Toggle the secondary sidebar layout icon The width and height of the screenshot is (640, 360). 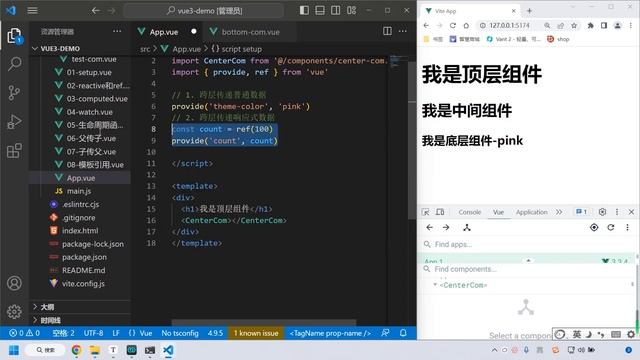336,11
